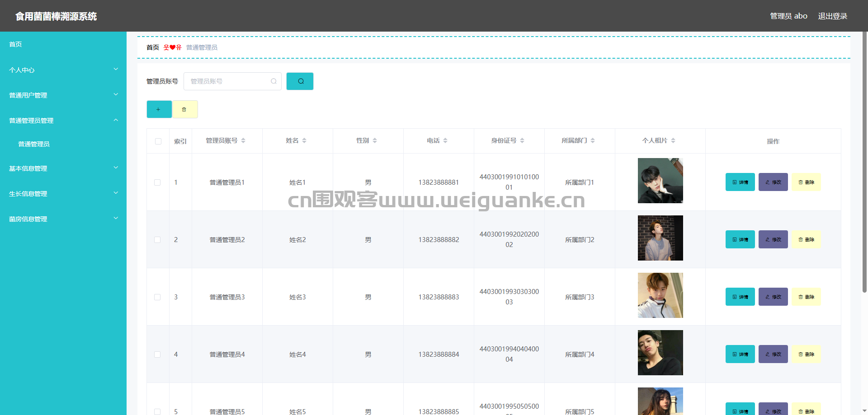Open photo thumbnail for 普通管理员3
Image resolution: width=868 pixels, height=415 pixels.
point(660,295)
